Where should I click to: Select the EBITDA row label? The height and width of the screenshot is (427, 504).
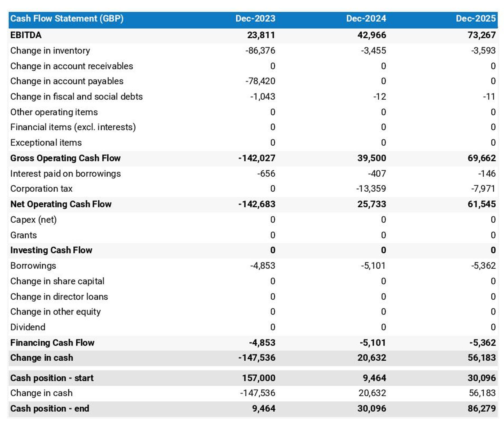25,35
